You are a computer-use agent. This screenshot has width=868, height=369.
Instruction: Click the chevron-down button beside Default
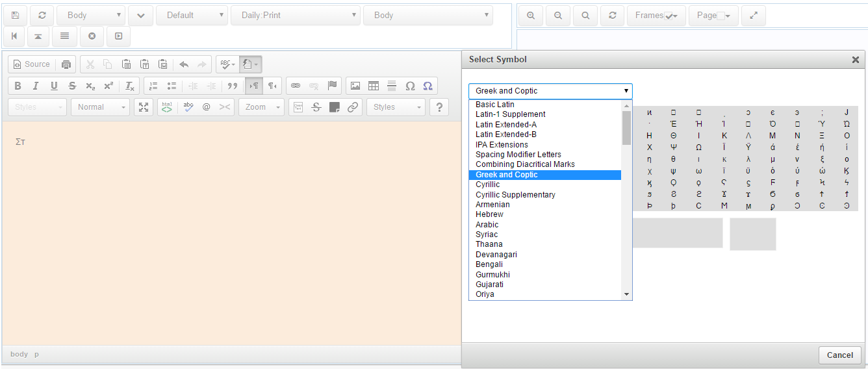coord(140,15)
